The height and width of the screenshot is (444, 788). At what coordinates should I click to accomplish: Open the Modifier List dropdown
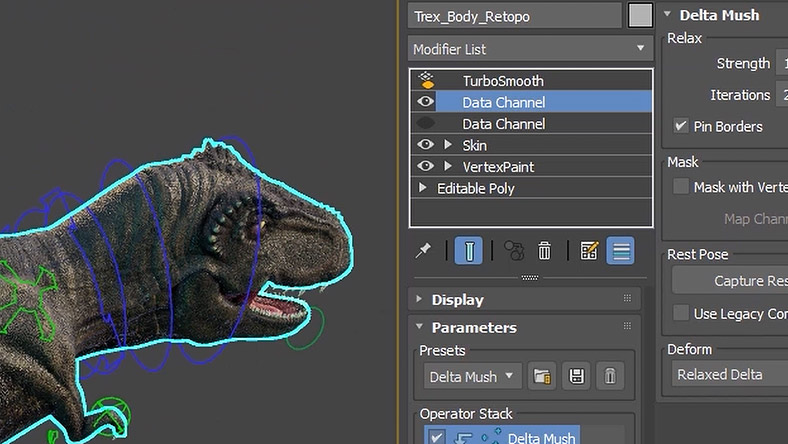coord(530,49)
